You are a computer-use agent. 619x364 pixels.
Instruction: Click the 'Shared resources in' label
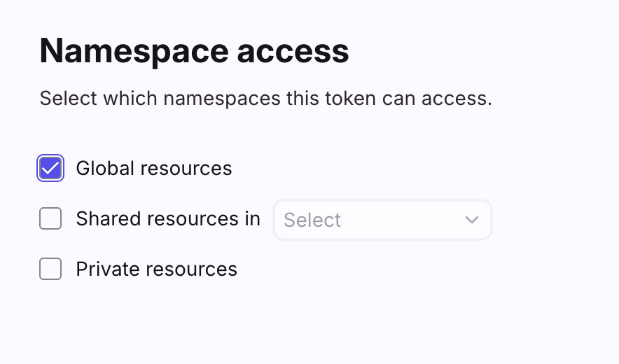click(x=168, y=219)
